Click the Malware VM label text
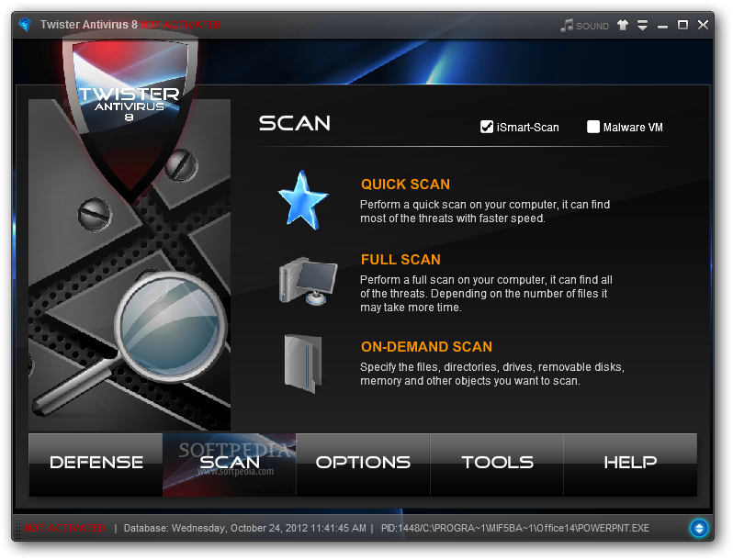 click(633, 127)
